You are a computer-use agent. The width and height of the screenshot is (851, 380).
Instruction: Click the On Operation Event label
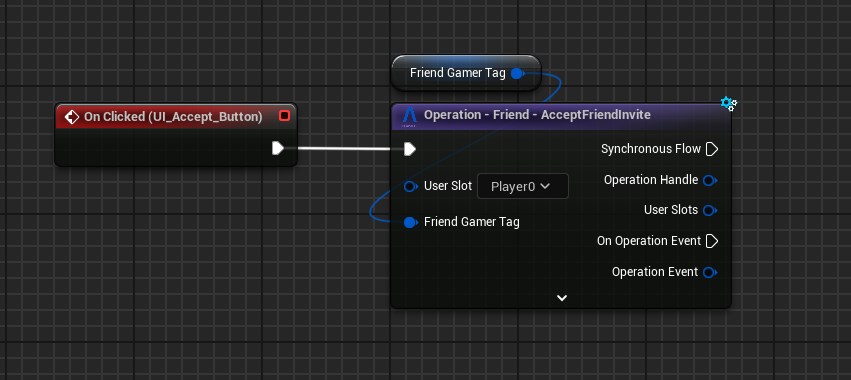click(x=649, y=240)
